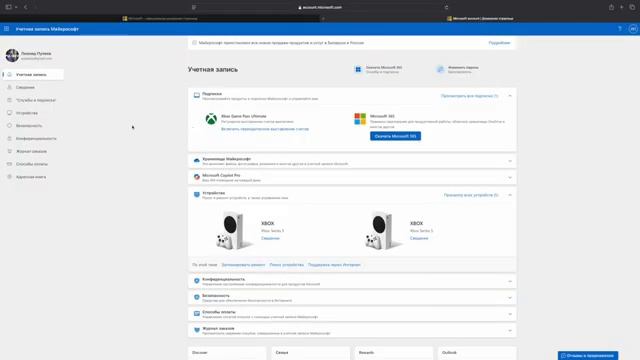640x360 pixels.
Task: Open the Отзывы и предложения feedback button
Action: tap(588, 356)
